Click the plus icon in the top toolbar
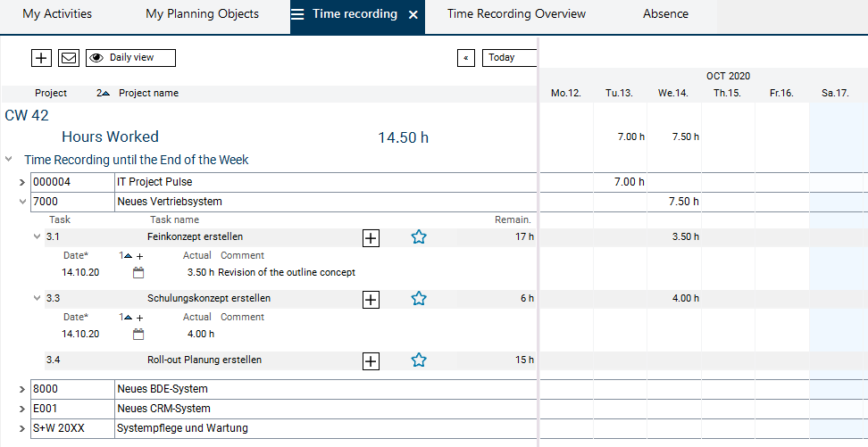This screenshot has height=447, width=868. click(x=41, y=58)
